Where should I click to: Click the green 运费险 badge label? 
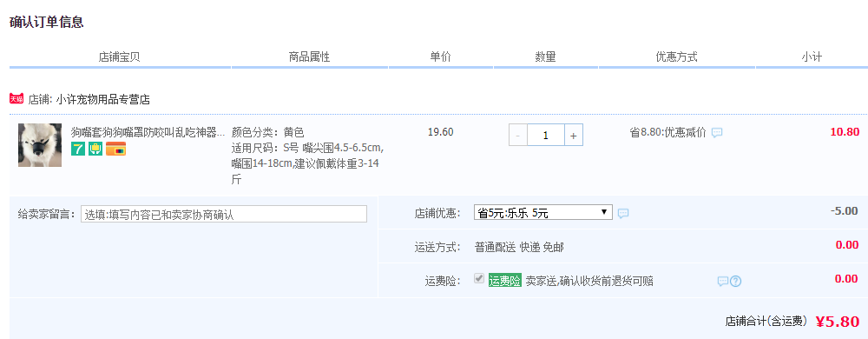[505, 281]
